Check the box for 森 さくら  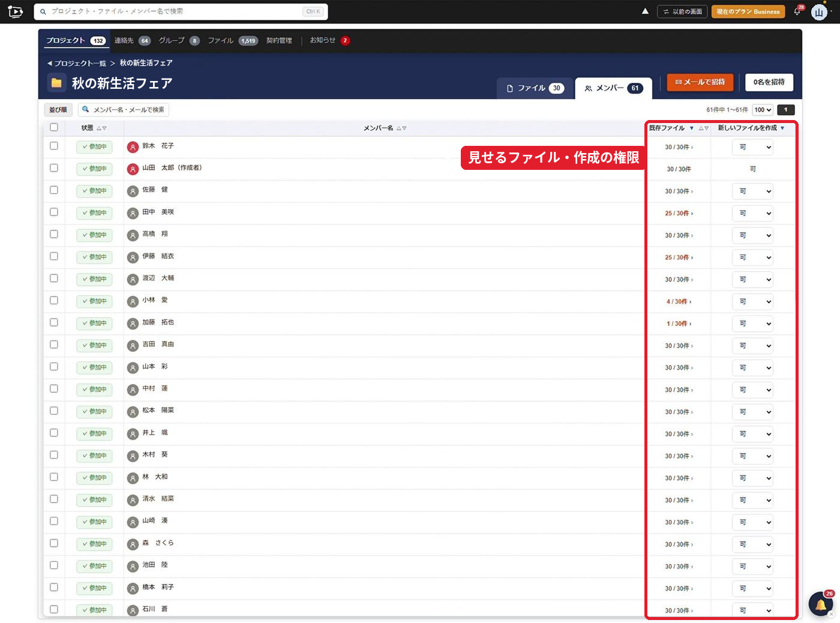(54, 543)
